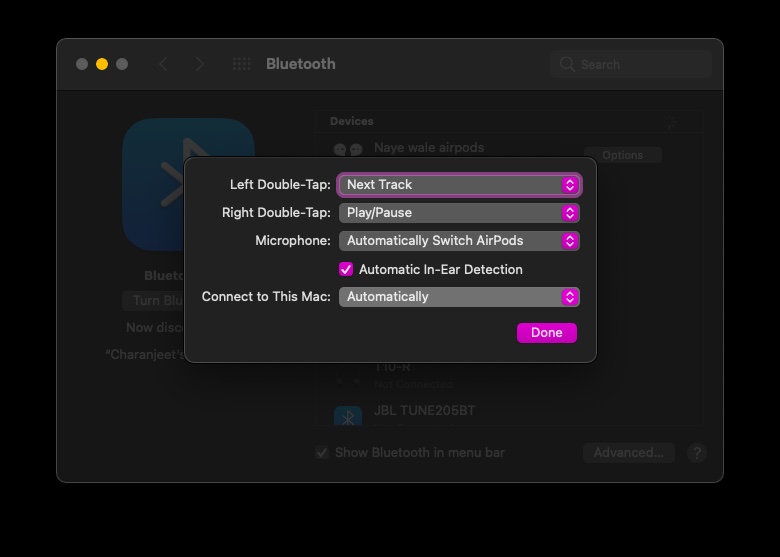Click the JBL TUNE205BT Bluetooth icon
Screen dimensions: 780x557
coord(348,416)
